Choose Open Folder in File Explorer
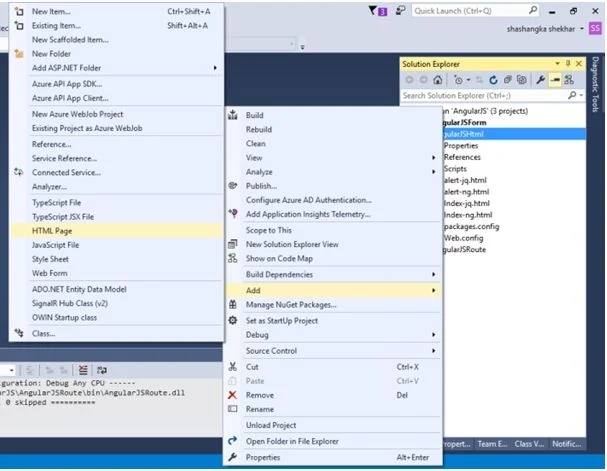Screen dimensions: 607x471 click(x=333, y=441)
